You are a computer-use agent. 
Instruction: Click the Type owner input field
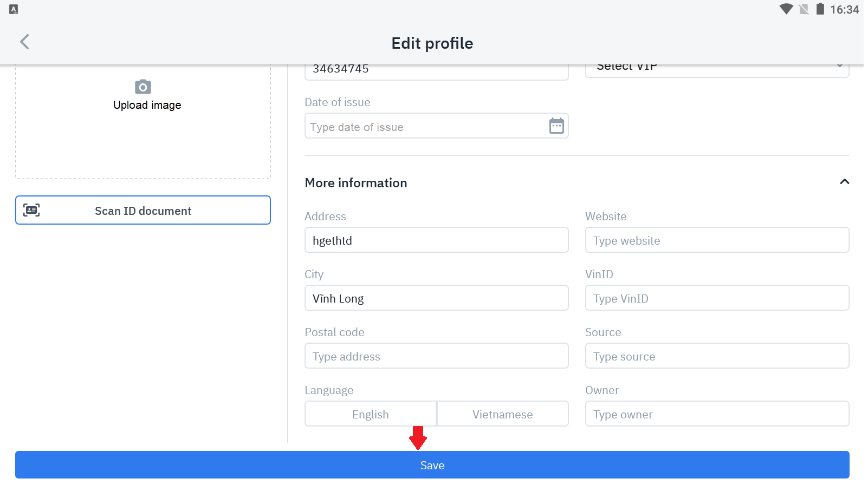[x=717, y=414]
